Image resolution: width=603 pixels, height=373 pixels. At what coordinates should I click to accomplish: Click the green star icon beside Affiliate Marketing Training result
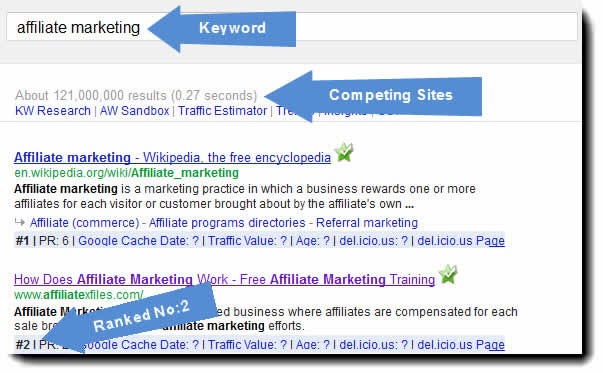click(x=448, y=274)
